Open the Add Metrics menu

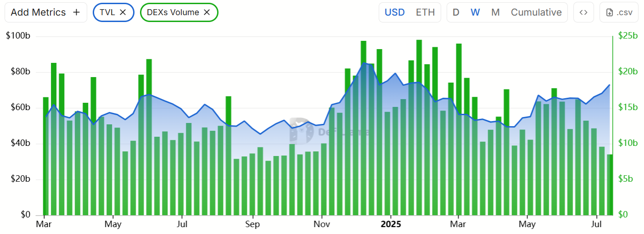[45, 12]
